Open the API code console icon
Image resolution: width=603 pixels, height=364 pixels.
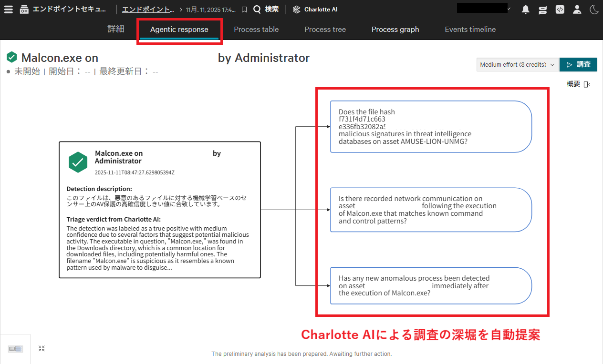click(560, 9)
